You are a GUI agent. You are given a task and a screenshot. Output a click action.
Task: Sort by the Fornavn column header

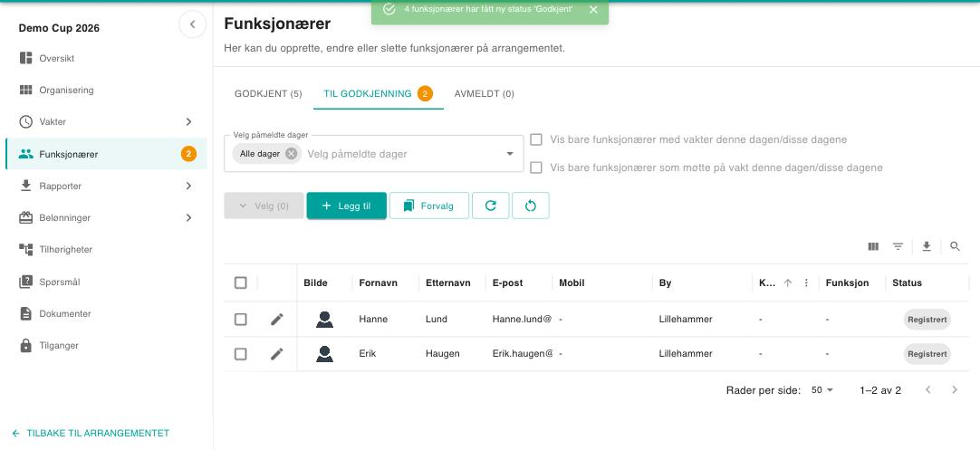tap(378, 283)
